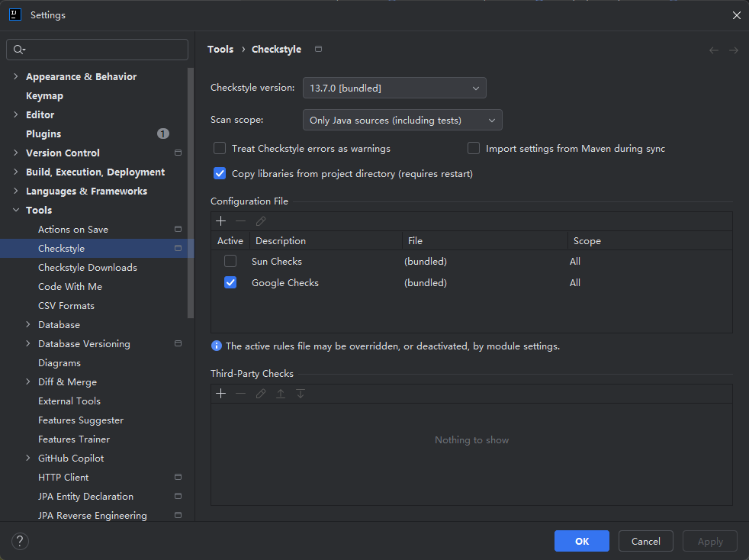Add a third-party check plus icon

pyautogui.click(x=220, y=394)
